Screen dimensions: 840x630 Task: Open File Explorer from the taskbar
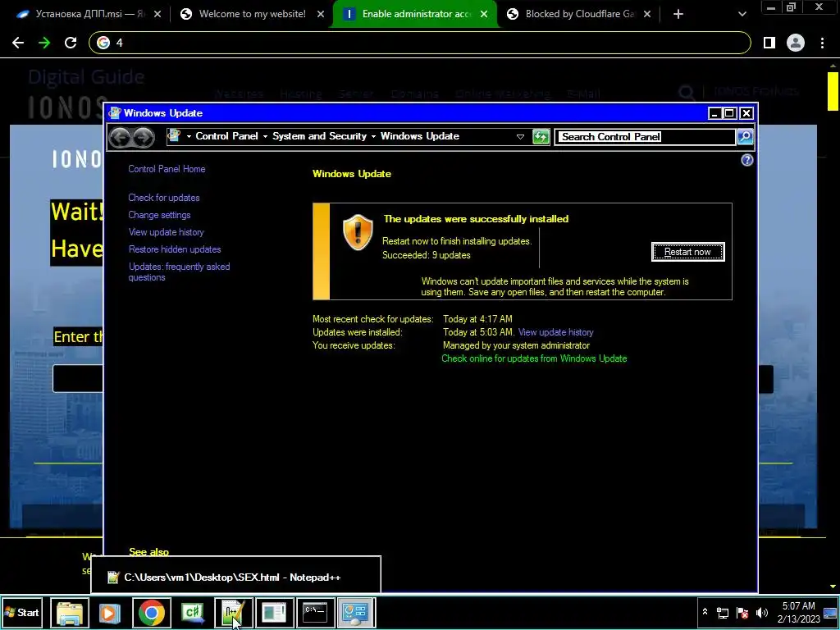[x=70, y=612]
